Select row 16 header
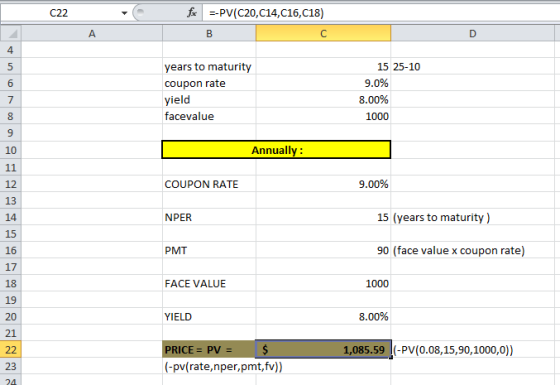 [11, 250]
